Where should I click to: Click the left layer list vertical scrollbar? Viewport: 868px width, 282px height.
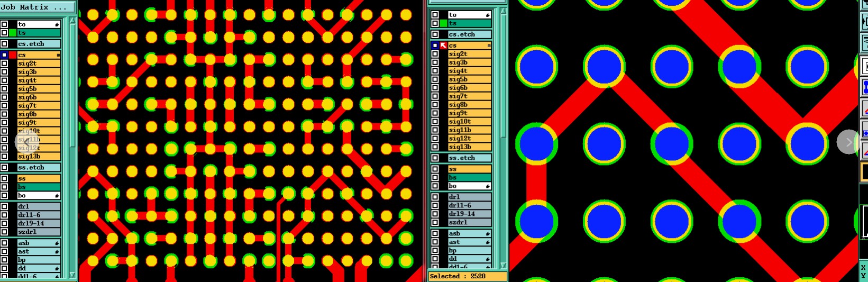73,148
